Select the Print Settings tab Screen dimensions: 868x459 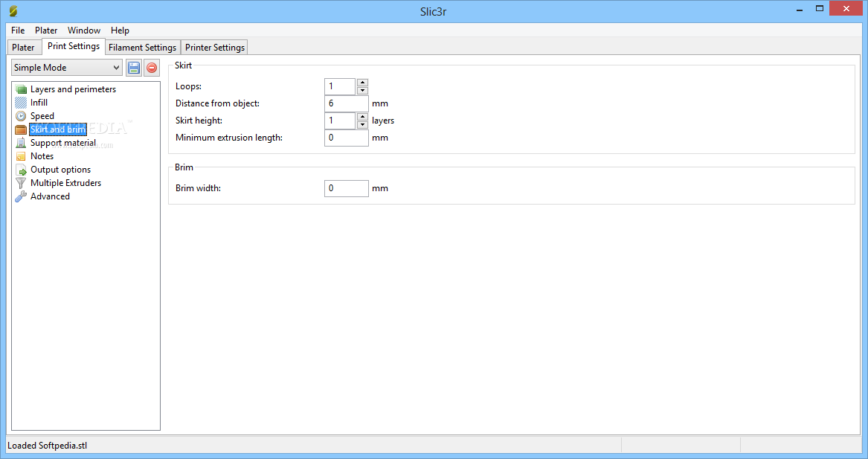coord(74,47)
